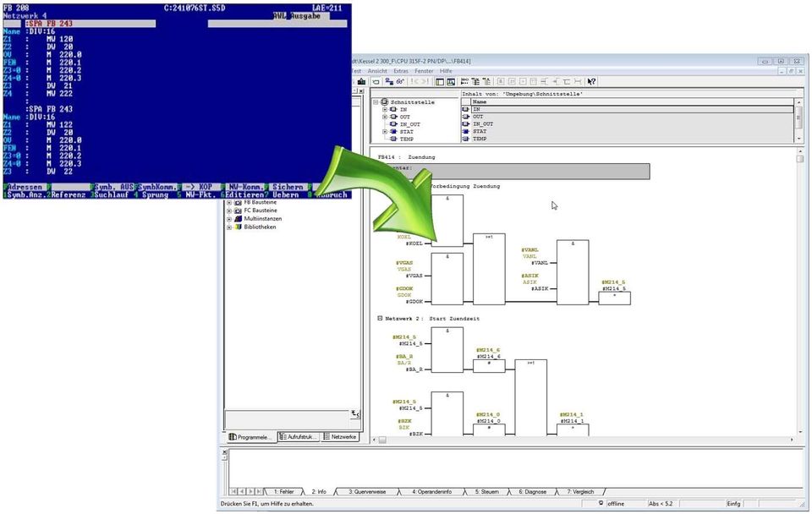Open the Fenster menu
The image size is (812, 514).
424,71
